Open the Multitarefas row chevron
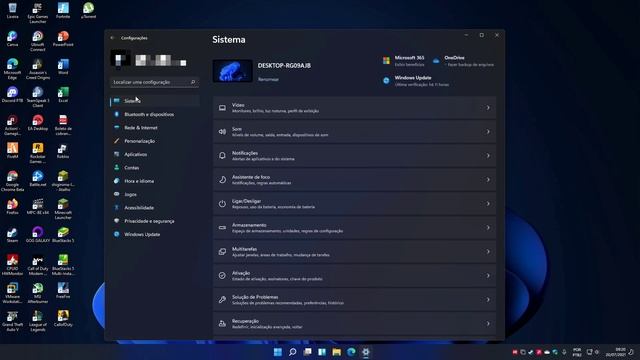 click(x=488, y=251)
